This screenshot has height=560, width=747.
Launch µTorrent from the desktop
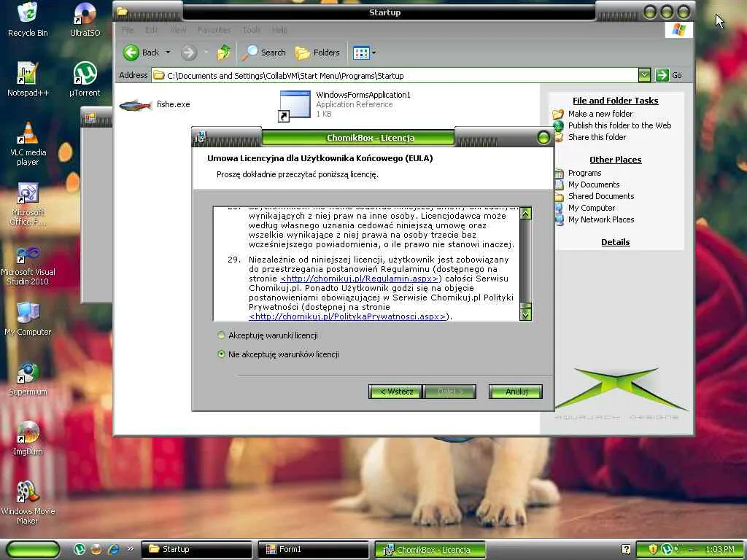(85, 79)
